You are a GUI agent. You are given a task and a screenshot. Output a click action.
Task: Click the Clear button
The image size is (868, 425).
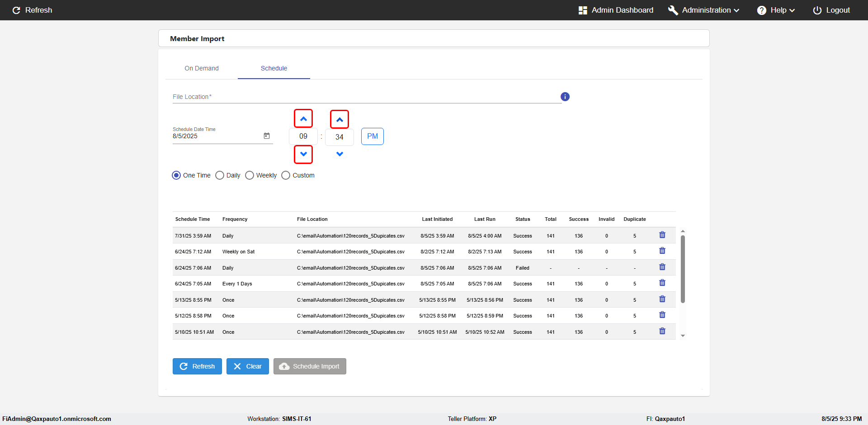247,366
